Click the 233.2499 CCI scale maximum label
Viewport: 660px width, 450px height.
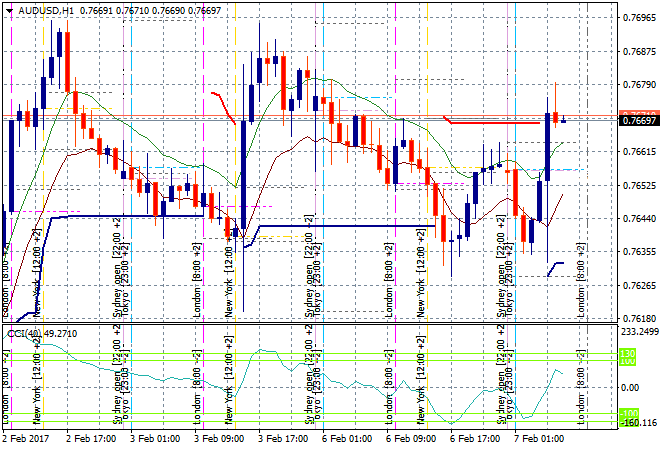tap(638, 331)
